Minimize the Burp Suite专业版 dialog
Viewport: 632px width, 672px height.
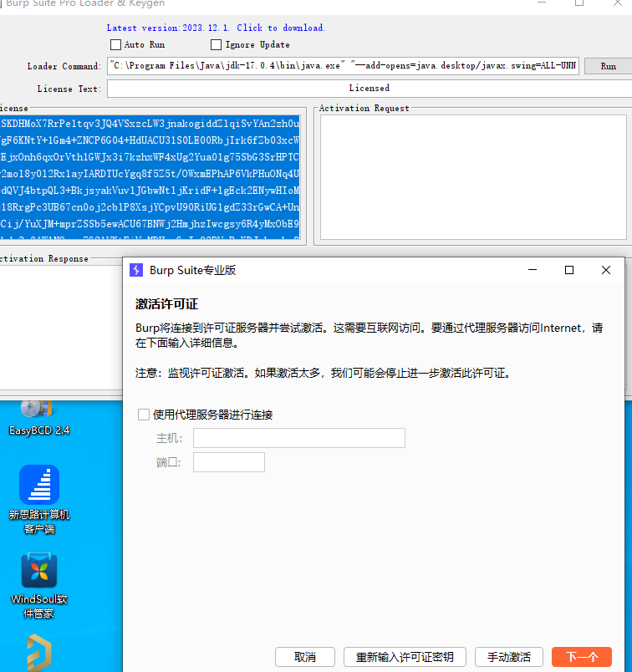click(533, 270)
